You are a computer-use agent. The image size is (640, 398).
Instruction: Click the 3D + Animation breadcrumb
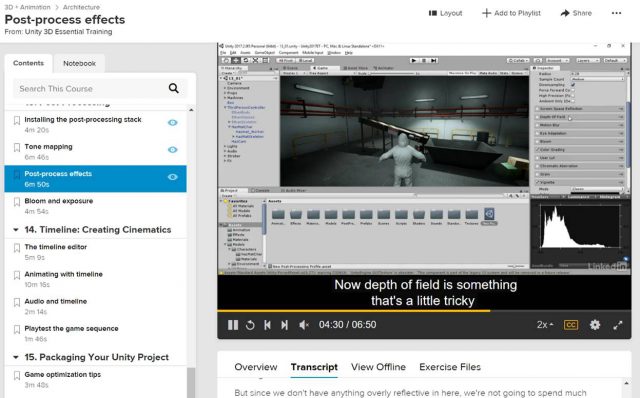pyautogui.click(x=28, y=7)
